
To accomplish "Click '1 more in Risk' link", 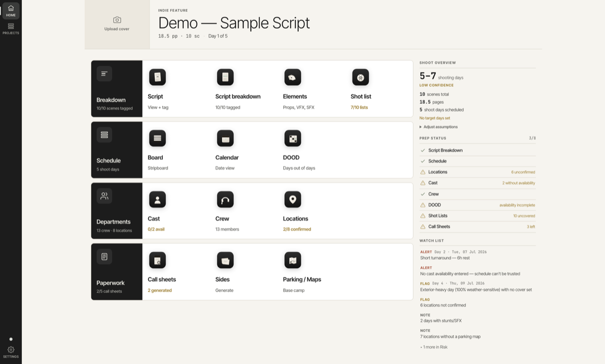I will click(434, 347).
